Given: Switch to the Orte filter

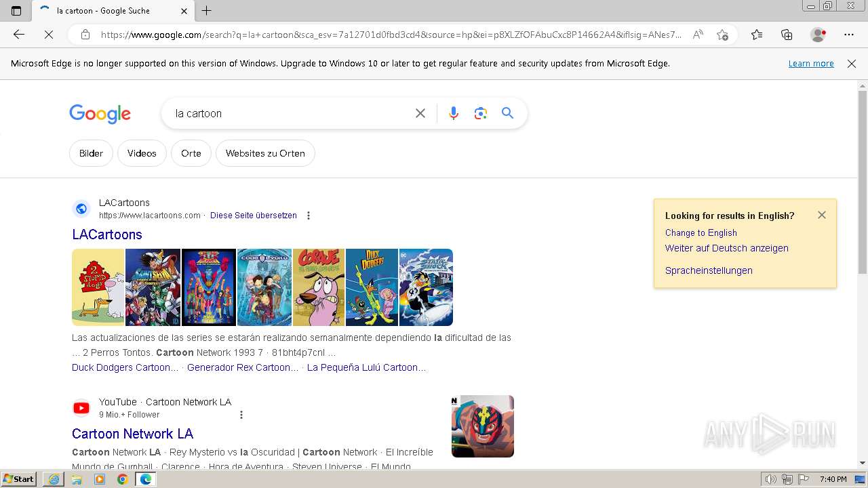Looking at the screenshot, I should coord(191,153).
